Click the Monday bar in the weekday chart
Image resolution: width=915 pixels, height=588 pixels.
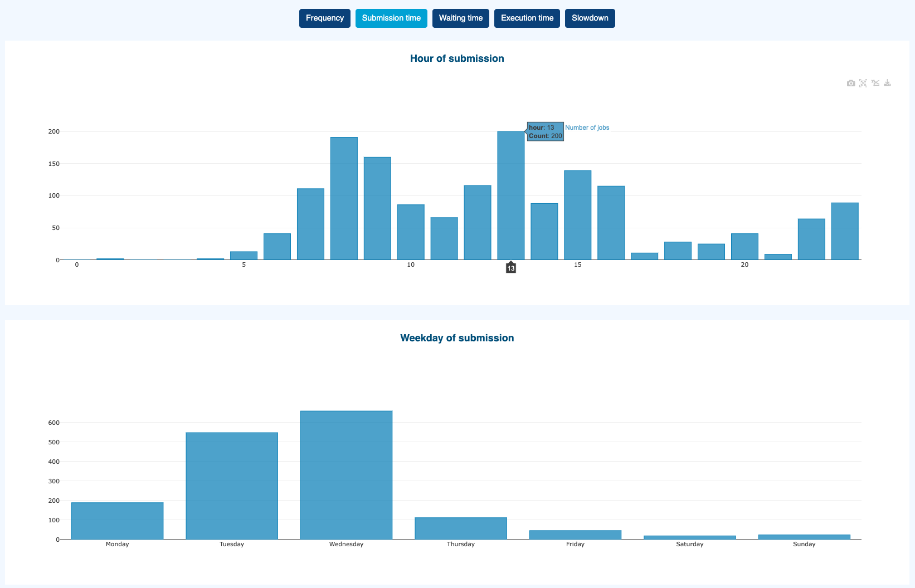pos(117,521)
